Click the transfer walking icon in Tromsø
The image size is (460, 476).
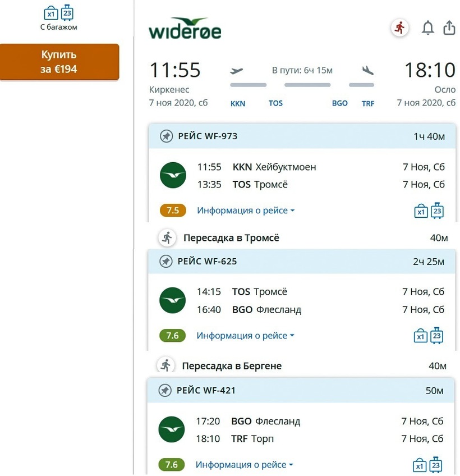(167, 237)
